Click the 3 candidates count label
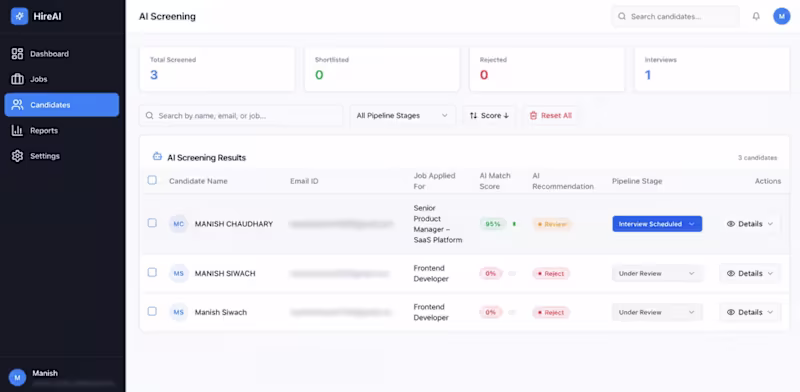This screenshot has height=392, width=800. tap(758, 158)
